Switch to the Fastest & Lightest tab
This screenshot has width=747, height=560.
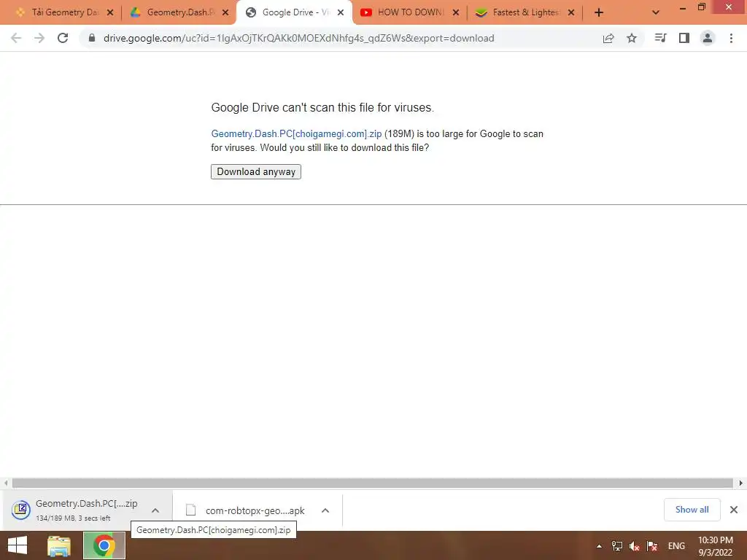526,12
